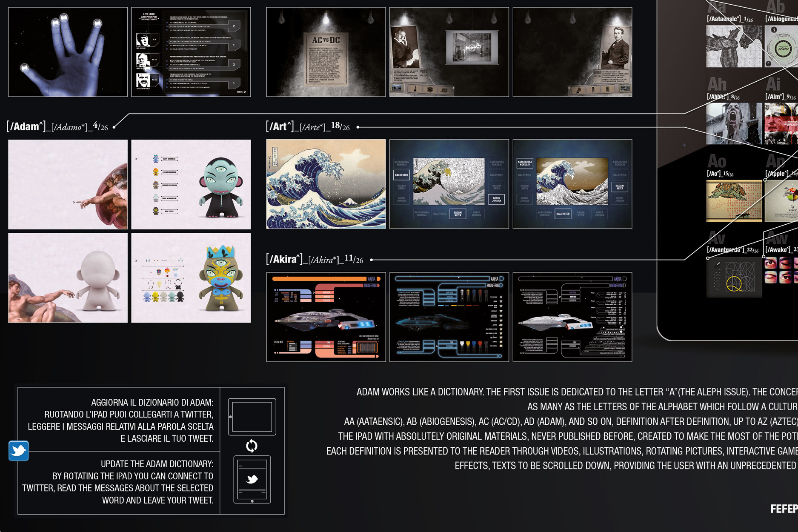Image resolution: width=798 pixels, height=532 pixels.
Task: Open the blank white toy figure thumbnail
Action: [68, 277]
